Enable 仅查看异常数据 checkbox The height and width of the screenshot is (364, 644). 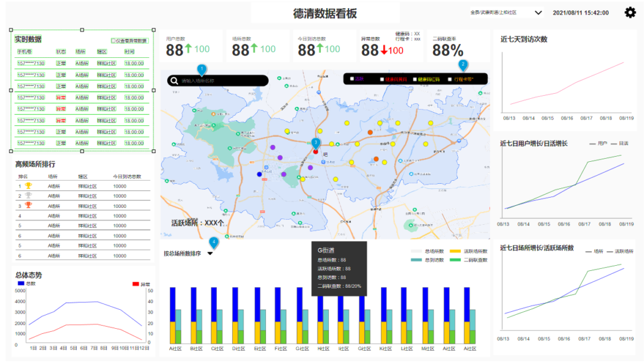click(113, 41)
